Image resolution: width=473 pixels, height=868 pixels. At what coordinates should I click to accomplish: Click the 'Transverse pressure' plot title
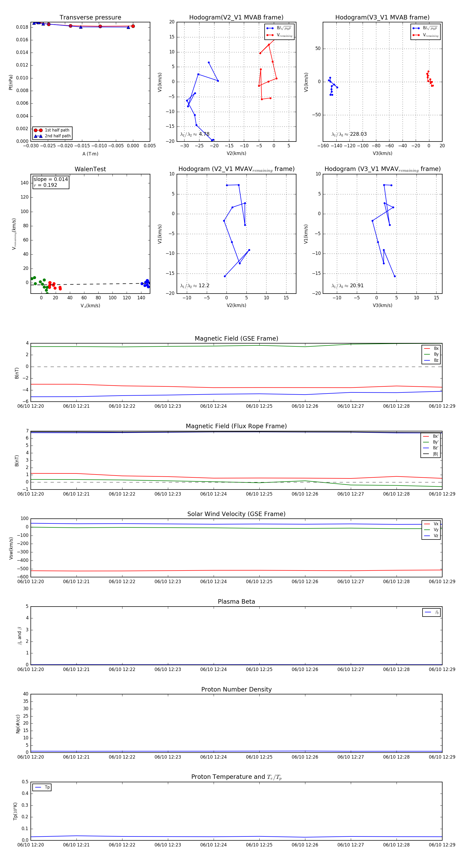coord(90,18)
